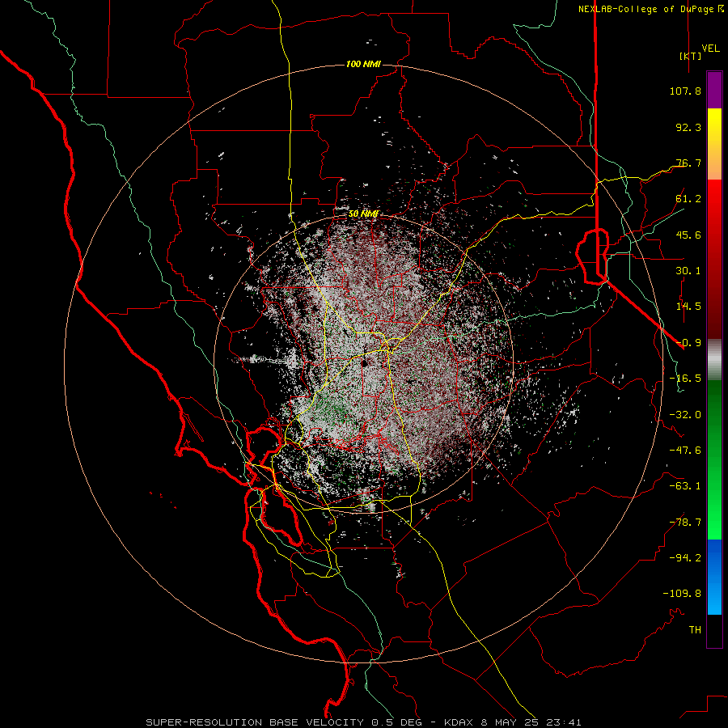Click the 30.1 velocity scale value
Screen dimensions: 728x728
pyautogui.click(x=688, y=271)
